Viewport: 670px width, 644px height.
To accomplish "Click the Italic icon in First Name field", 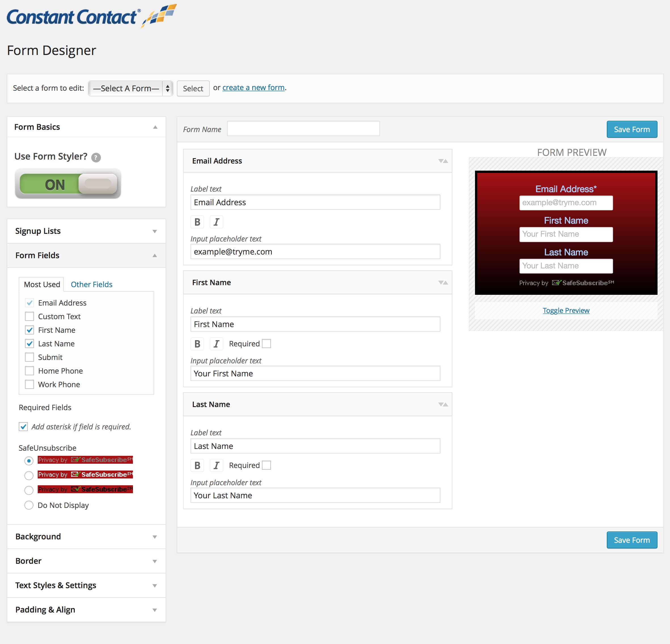I will [x=217, y=344].
